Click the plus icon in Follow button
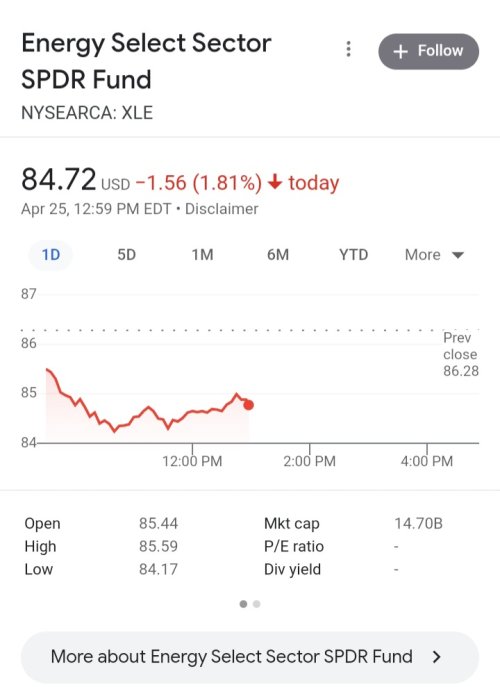Screen dimensions: 500x687 [401, 52]
